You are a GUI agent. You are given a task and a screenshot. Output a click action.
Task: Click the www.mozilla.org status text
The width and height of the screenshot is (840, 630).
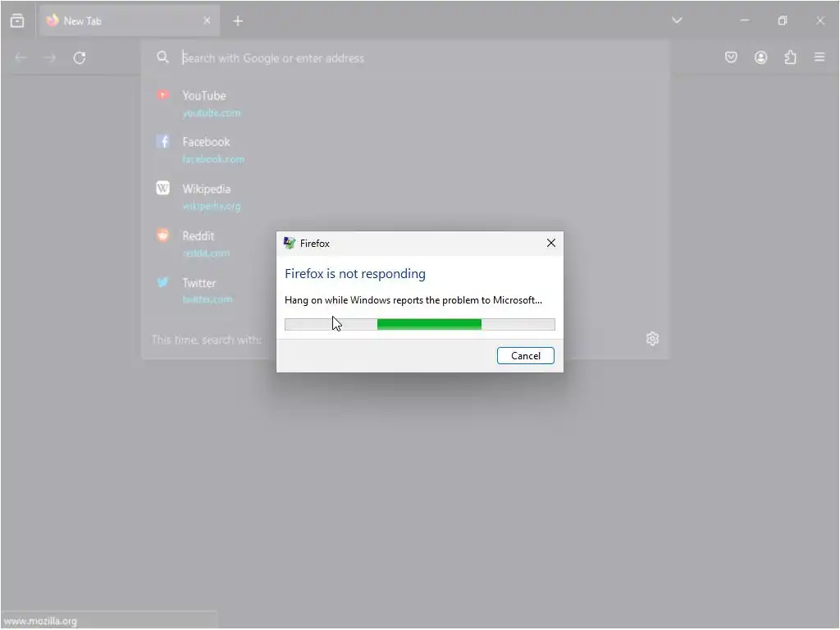pyautogui.click(x=40, y=622)
